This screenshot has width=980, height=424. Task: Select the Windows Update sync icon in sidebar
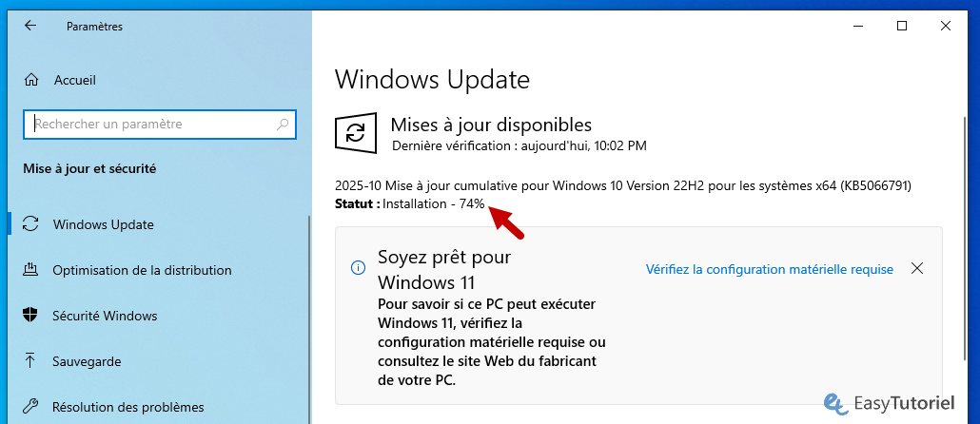(31, 224)
